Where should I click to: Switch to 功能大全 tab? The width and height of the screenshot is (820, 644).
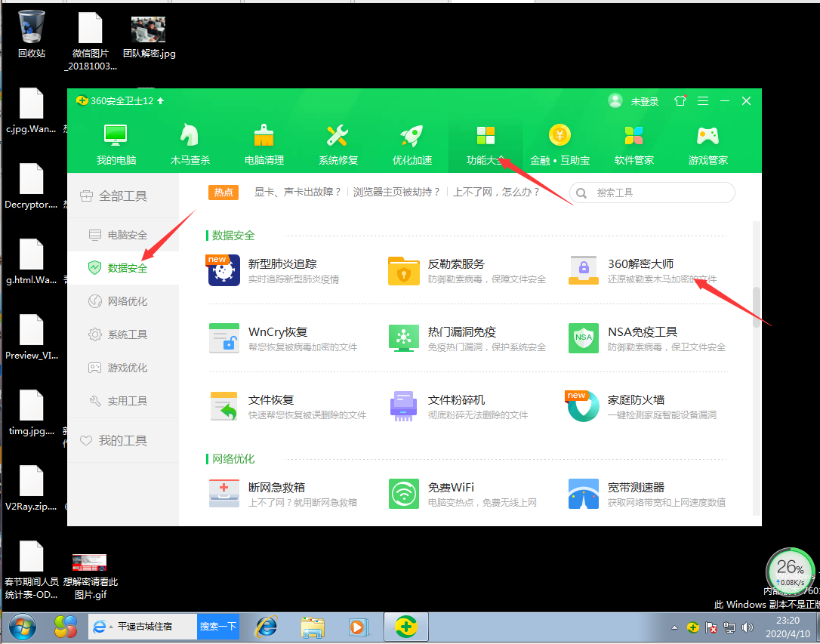click(x=486, y=145)
